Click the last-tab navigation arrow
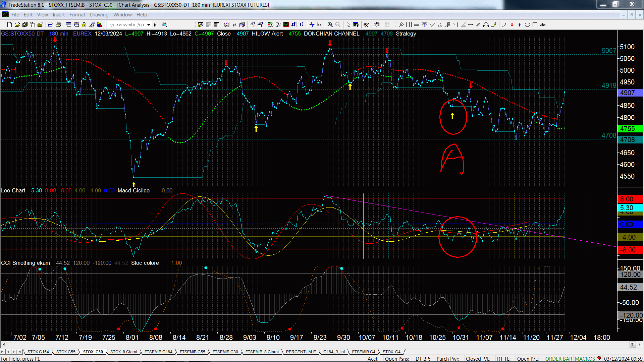This screenshot has height=362, width=644. pyautogui.click(x=19, y=352)
